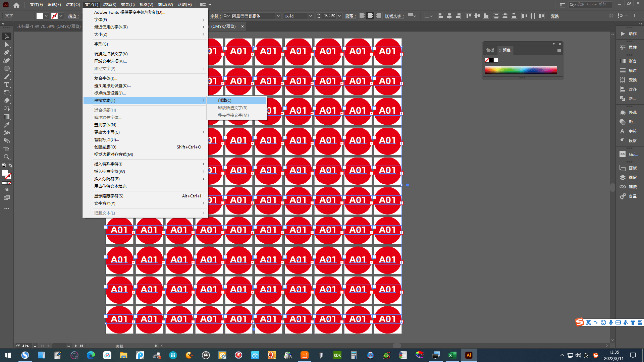
Task: Toggle center paragraph alignment
Action: pyautogui.click(x=370, y=16)
